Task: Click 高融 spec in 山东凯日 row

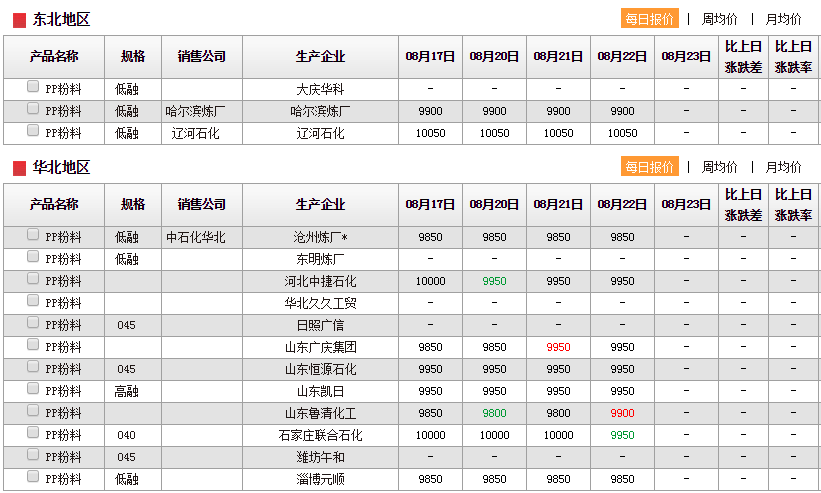Action: [x=127, y=391]
